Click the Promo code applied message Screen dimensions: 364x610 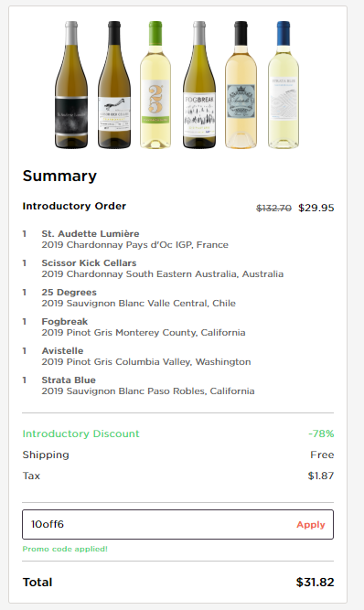tap(65, 549)
